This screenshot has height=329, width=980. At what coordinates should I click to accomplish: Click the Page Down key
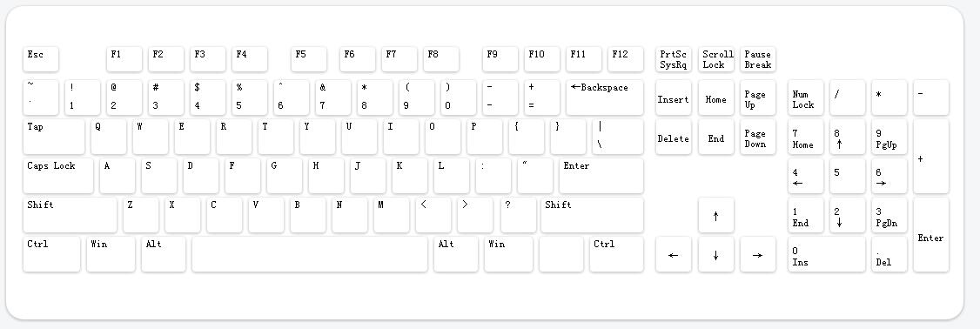[x=757, y=137]
